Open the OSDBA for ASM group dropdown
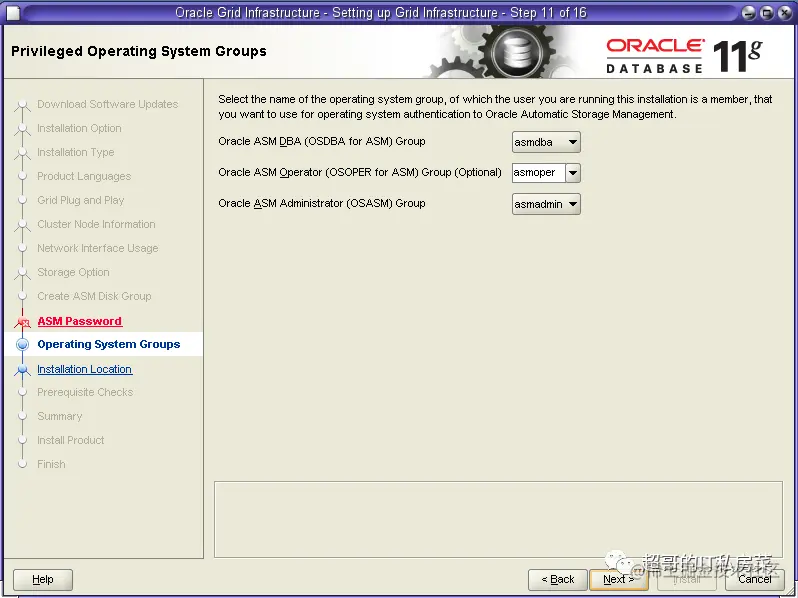Viewport: 798px width, 598px height. [x=546, y=142]
